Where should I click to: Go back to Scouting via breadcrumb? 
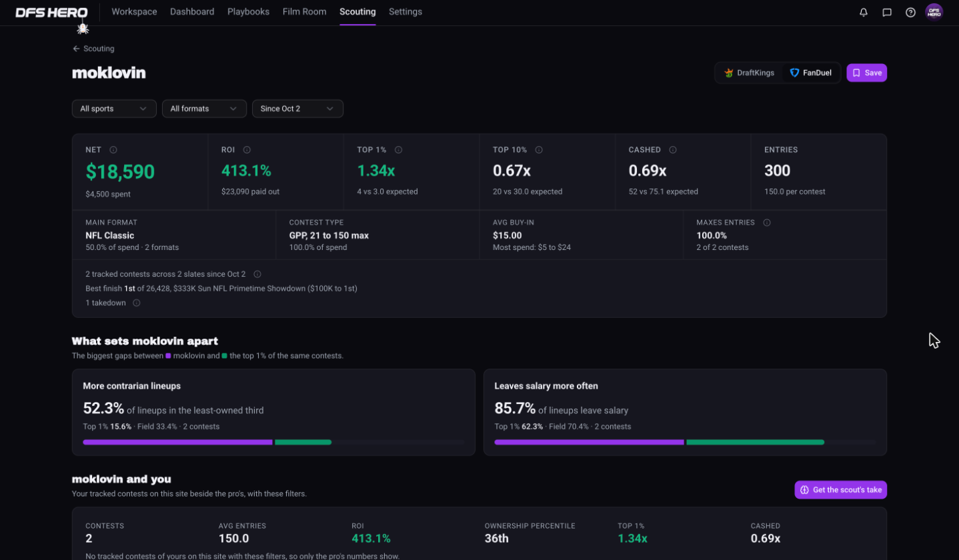point(93,49)
